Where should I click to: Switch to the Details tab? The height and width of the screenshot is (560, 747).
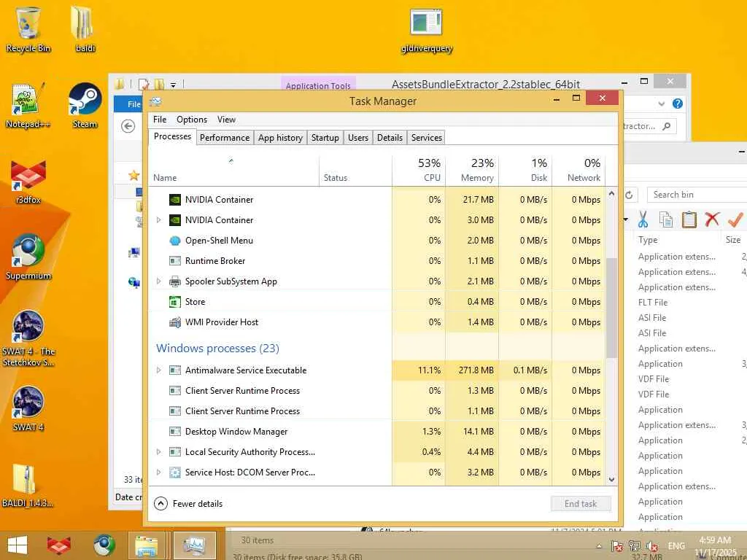tap(390, 138)
